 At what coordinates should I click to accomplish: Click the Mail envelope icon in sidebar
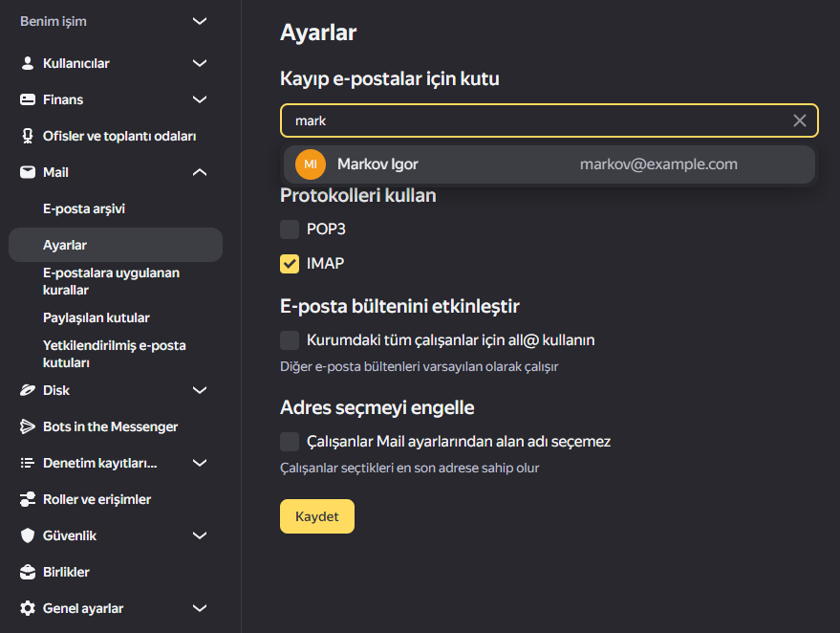click(28, 172)
